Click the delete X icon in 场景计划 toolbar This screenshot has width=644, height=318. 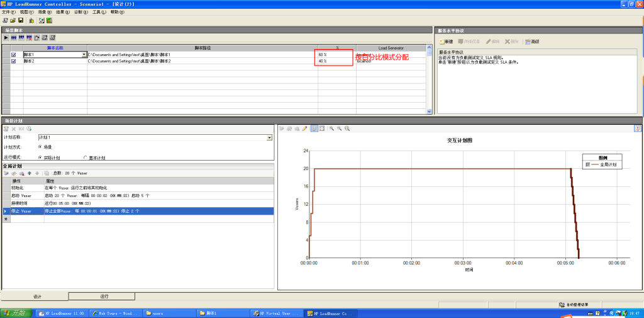tap(13, 128)
